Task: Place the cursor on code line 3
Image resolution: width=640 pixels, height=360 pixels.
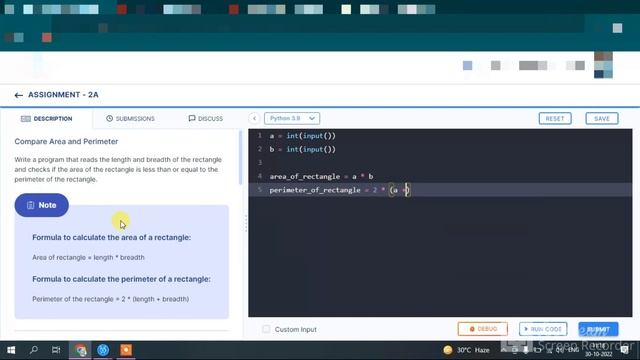Action: (440, 162)
